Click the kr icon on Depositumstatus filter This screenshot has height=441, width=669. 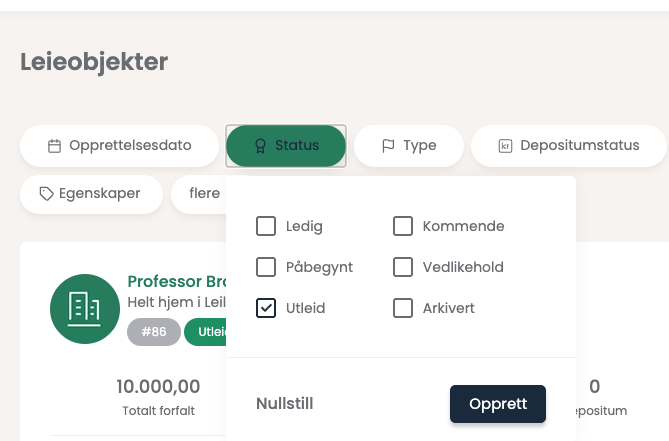[x=505, y=146]
